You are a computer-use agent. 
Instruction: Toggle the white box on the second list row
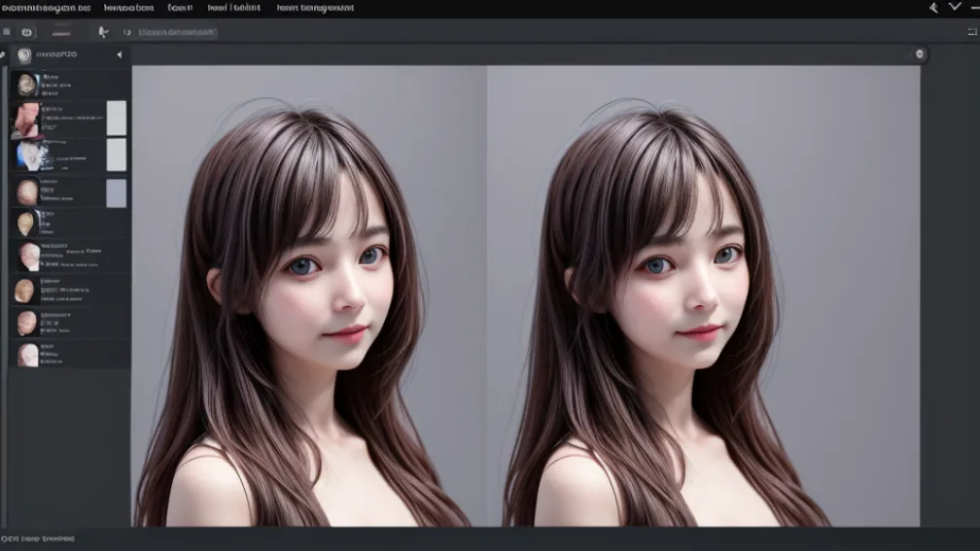click(x=116, y=119)
